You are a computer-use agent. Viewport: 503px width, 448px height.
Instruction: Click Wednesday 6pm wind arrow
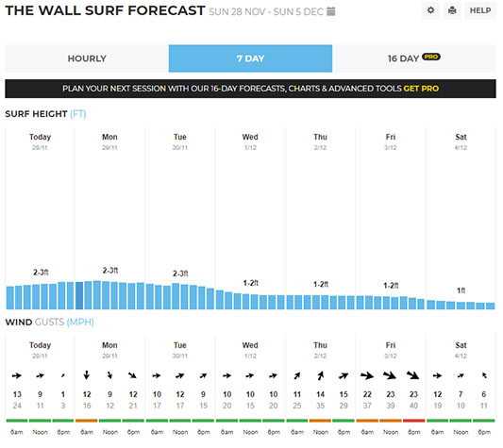[274, 375]
